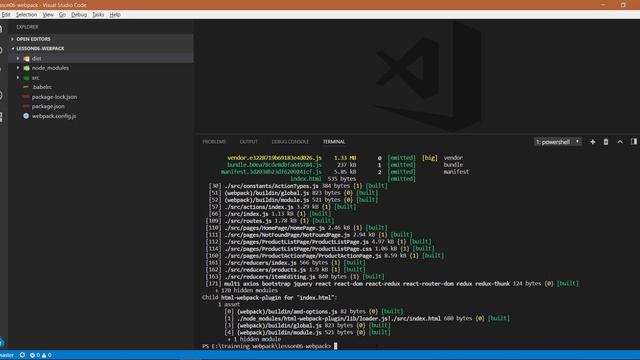Screen dimensions: 640x360
Task: Maximize panel with up chevron icon
Action: (620, 142)
